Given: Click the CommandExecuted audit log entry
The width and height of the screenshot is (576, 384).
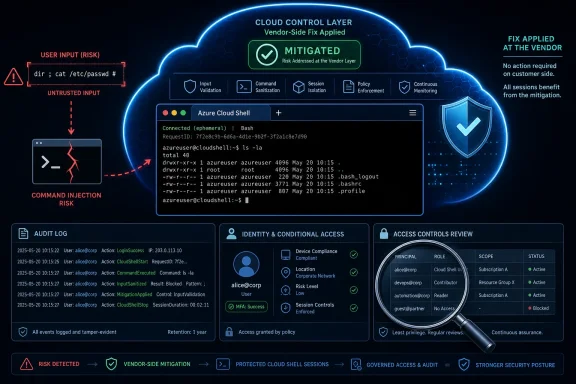Looking at the screenshot, I should [105, 273].
